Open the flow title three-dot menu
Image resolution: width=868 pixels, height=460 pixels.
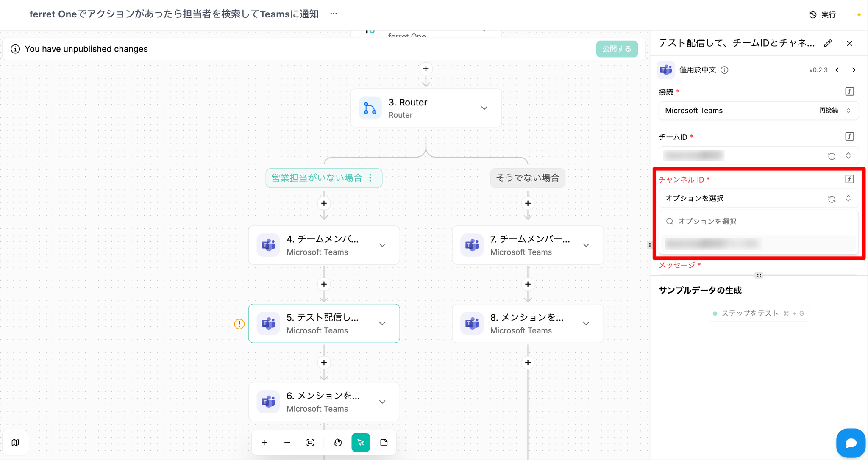(334, 14)
